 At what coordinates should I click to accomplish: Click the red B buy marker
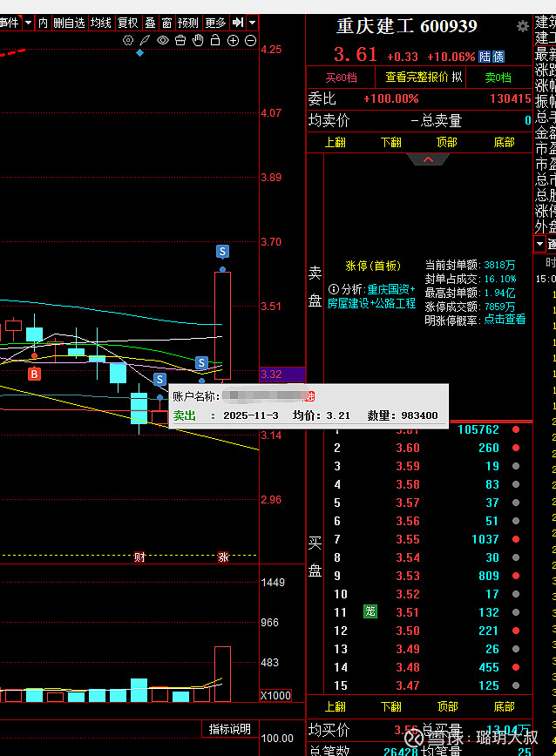tap(34, 374)
